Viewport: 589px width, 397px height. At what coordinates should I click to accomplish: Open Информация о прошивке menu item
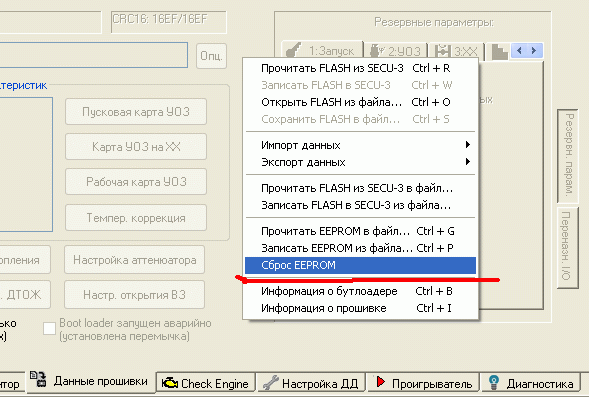point(360,308)
